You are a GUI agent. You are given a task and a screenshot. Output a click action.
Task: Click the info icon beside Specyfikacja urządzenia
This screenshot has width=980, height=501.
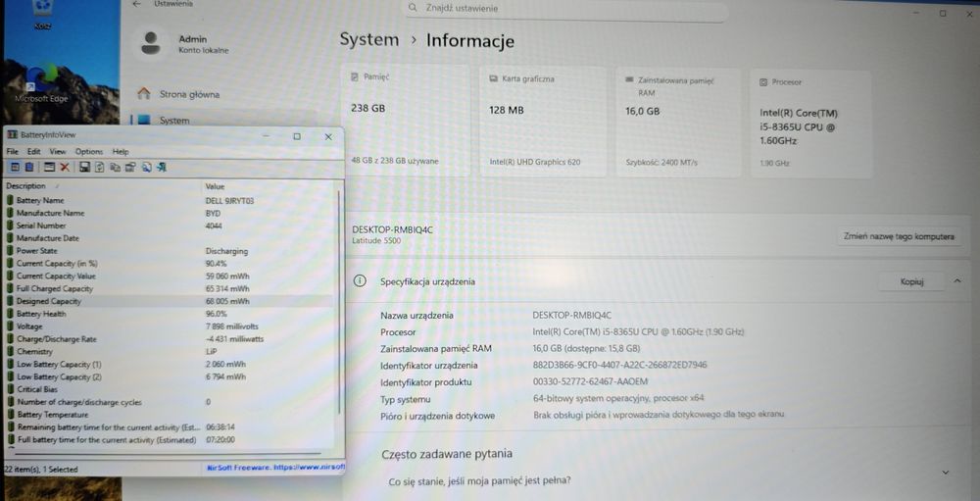(360, 281)
